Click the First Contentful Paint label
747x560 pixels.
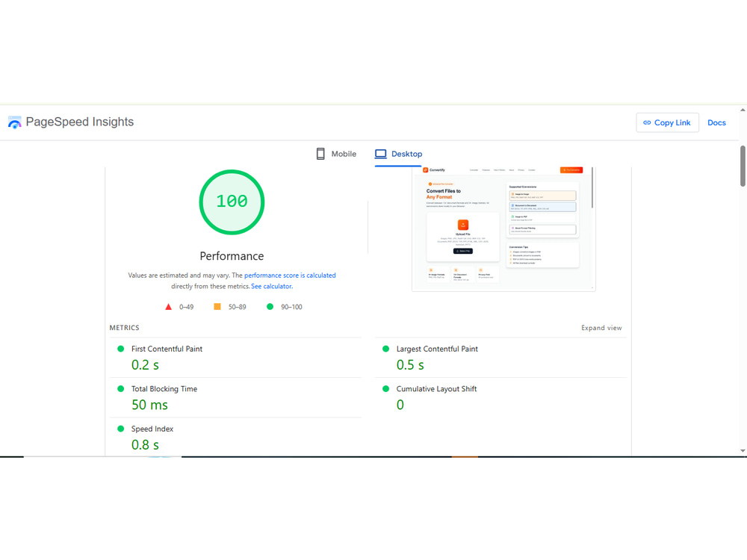click(x=167, y=349)
